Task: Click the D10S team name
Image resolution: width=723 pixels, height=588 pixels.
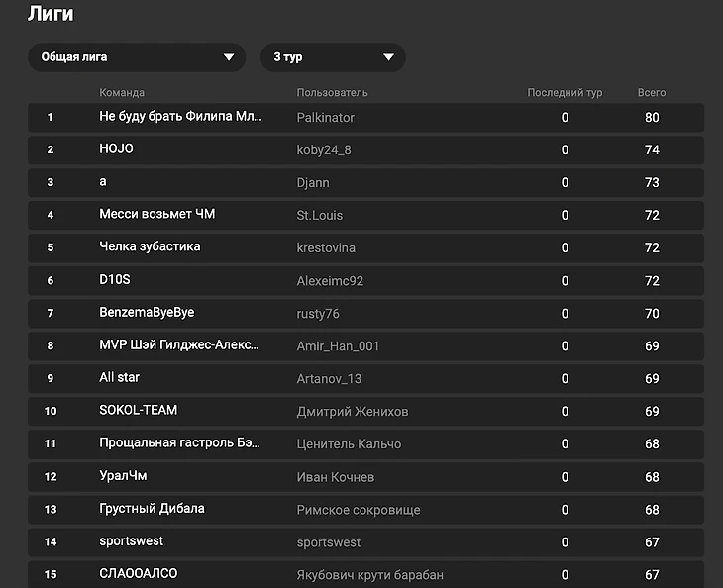Action: pyautogui.click(x=115, y=280)
